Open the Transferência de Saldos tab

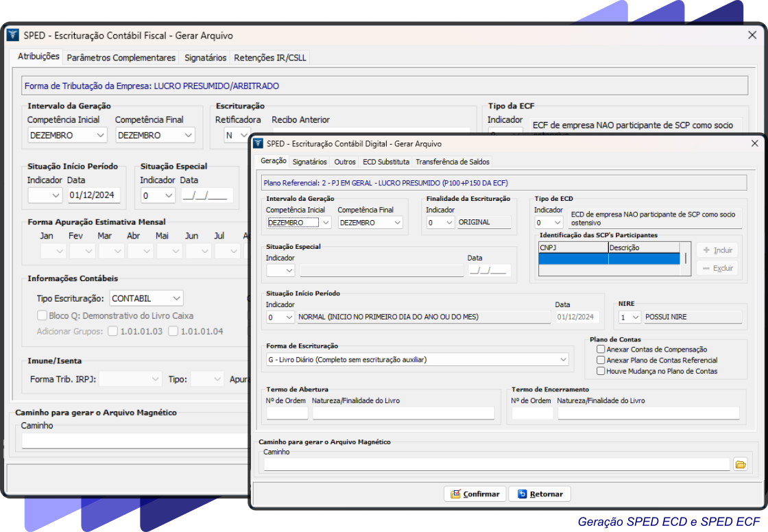pyautogui.click(x=453, y=162)
